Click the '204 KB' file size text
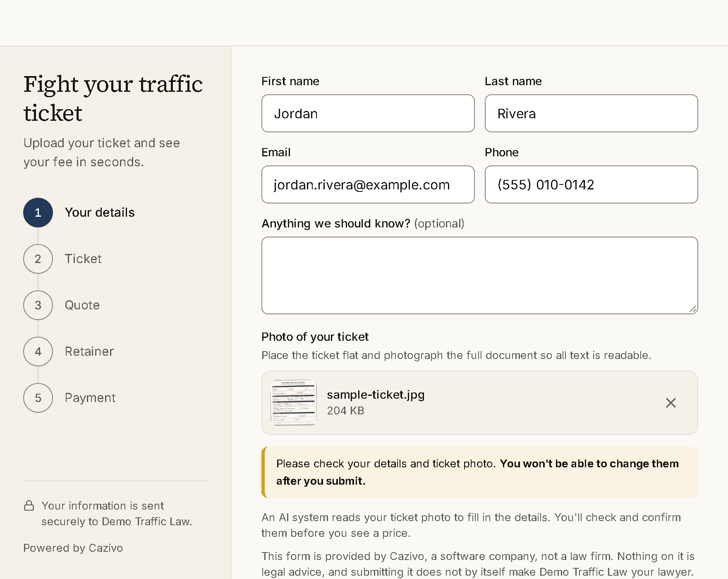The image size is (728, 579). pos(345,411)
